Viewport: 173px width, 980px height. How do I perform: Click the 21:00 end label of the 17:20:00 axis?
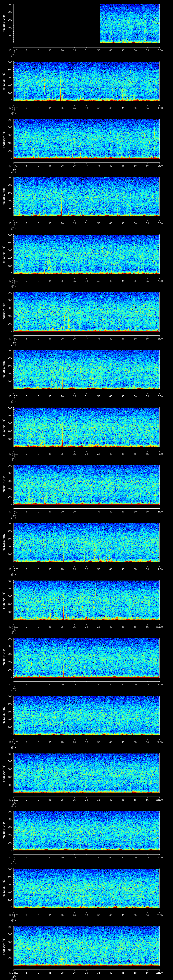(x=159, y=684)
